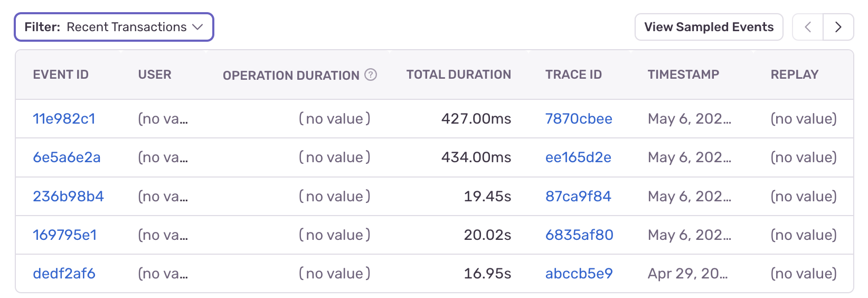
Task: Click the Operation Duration help icon
Action: [371, 74]
